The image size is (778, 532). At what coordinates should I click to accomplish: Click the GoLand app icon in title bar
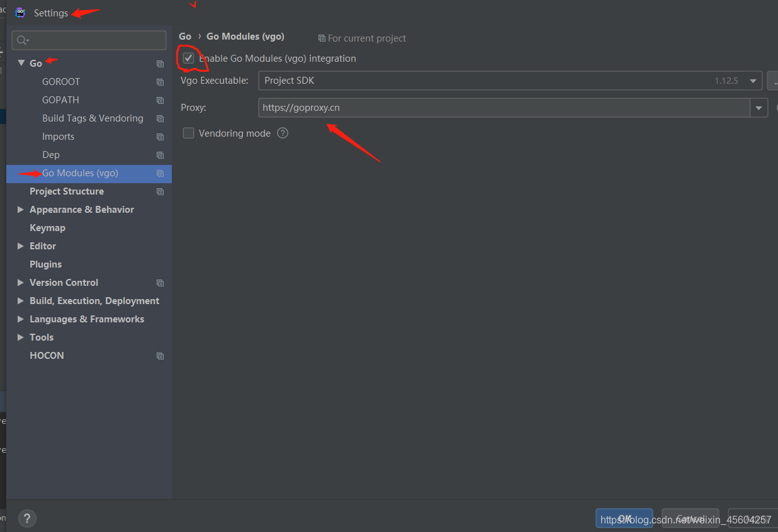point(20,13)
